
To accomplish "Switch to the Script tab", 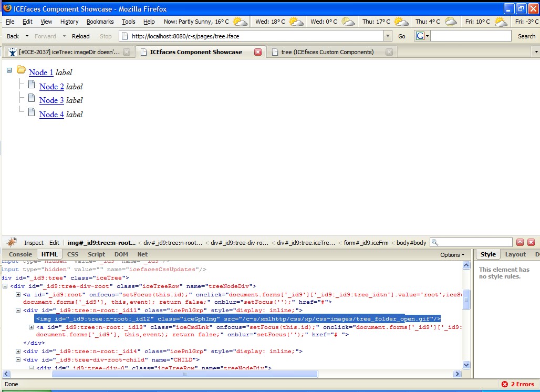I will [96, 254].
